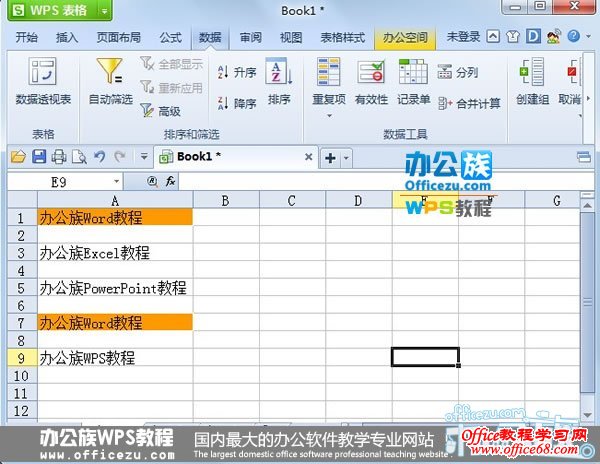The height and width of the screenshot is (464, 600).
Task: Click the 未登录 login link
Action: (463, 37)
